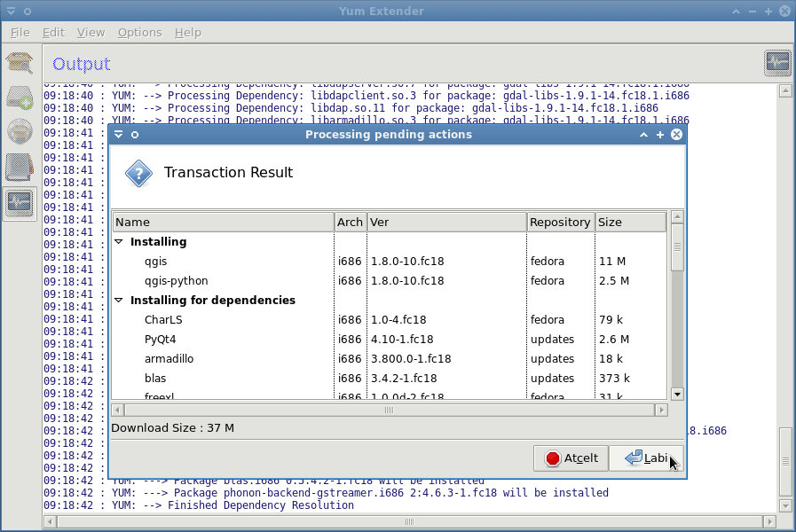Click output pane scroll right arrow
This screenshot has height=532, width=796.
(x=769, y=521)
